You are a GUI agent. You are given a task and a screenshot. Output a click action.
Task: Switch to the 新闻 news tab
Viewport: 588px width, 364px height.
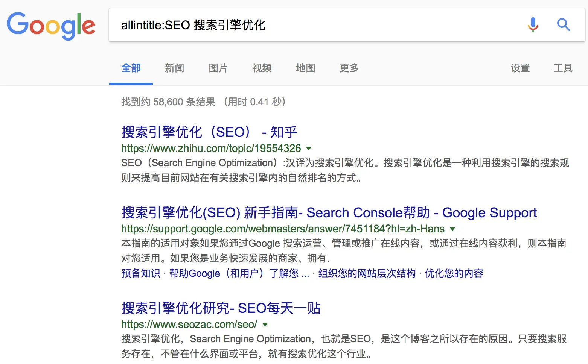[x=174, y=68]
